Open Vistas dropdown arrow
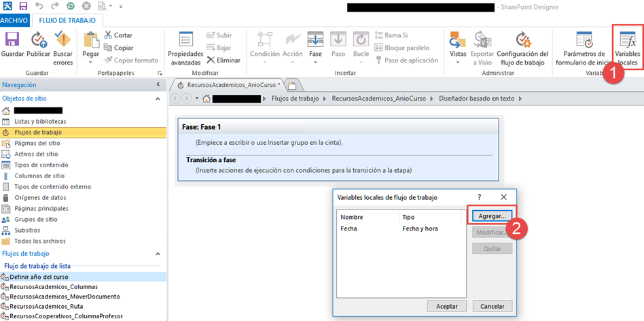Image resolution: width=644 pixels, height=321 pixels. (458, 63)
